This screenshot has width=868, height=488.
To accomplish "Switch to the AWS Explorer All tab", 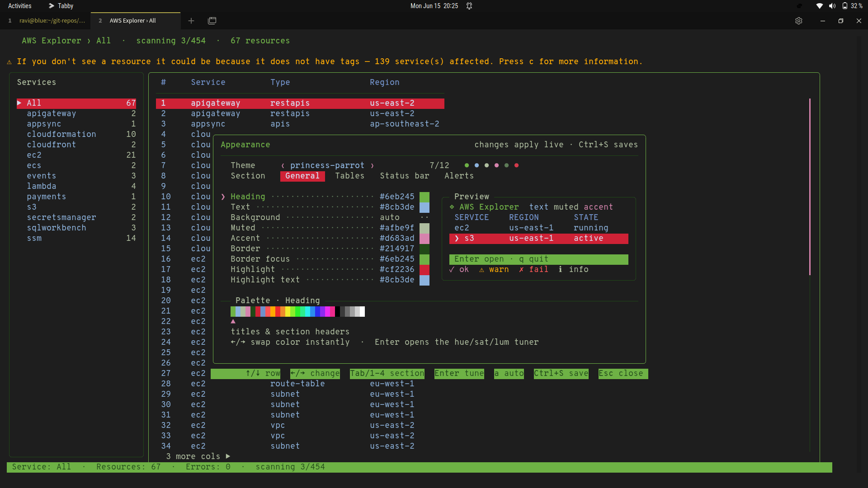I will click(x=135, y=21).
